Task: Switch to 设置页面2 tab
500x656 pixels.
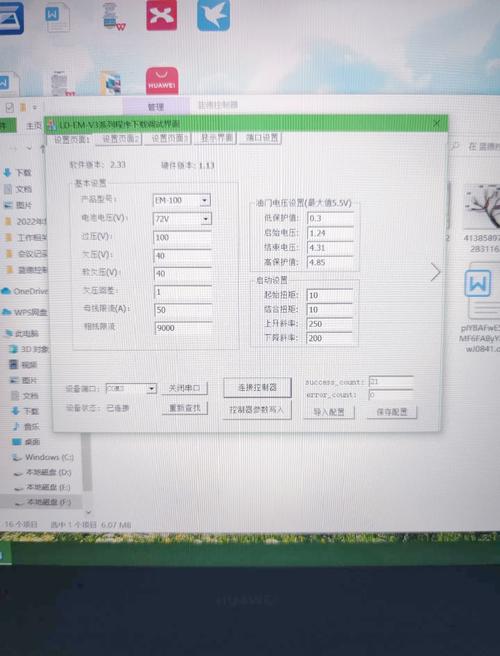Action: pos(120,139)
